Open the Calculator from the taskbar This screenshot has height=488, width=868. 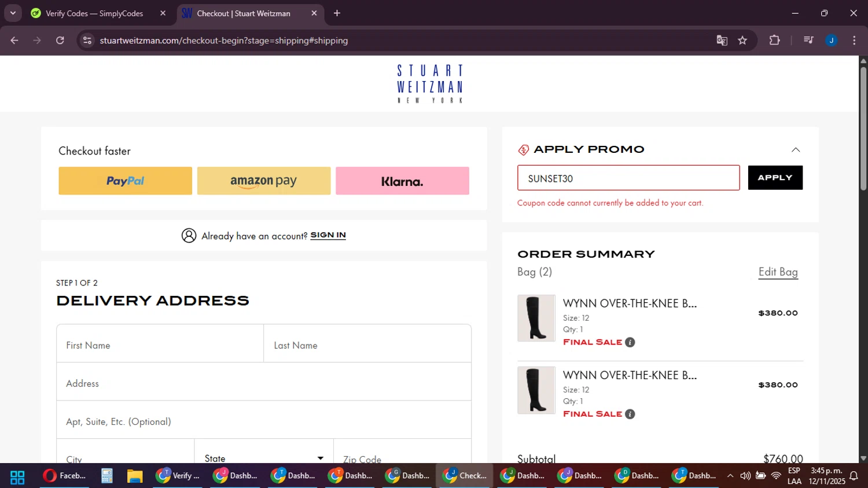click(x=107, y=476)
